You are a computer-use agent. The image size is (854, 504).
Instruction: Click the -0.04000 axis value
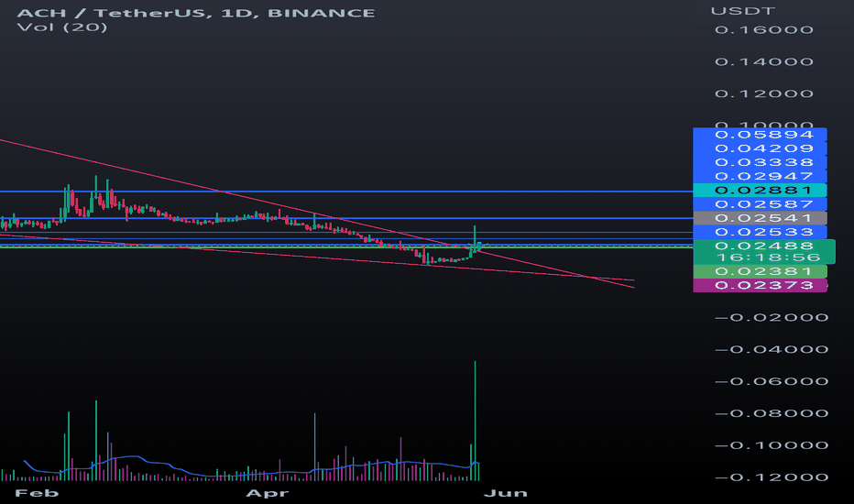tap(772, 349)
